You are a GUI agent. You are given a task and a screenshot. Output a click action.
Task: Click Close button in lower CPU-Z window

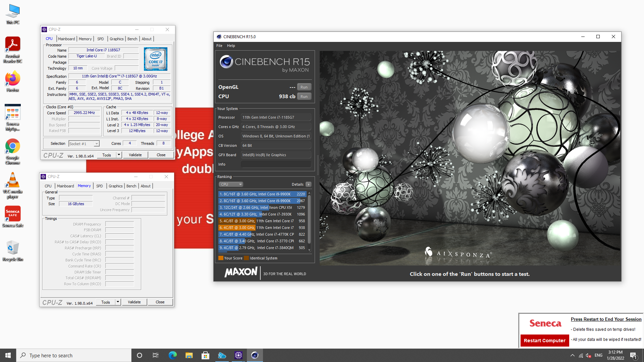160,302
